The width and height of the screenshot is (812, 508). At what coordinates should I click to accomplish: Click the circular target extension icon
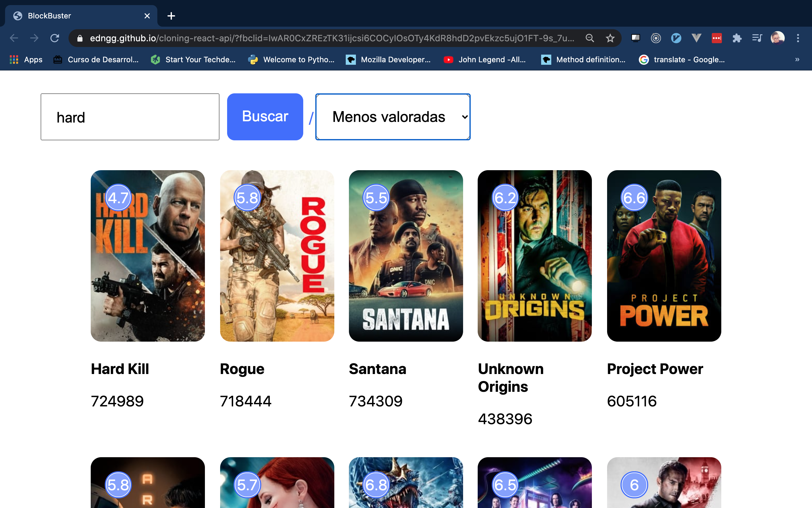point(656,38)
